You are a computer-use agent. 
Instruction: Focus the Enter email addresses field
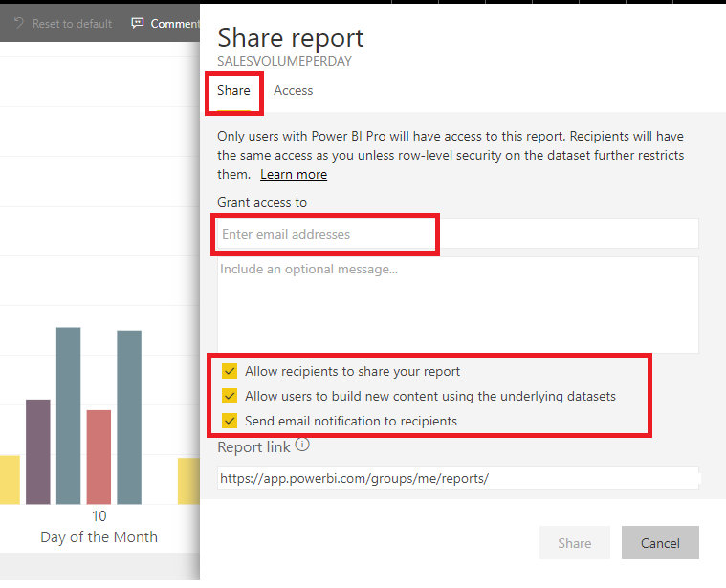[458, 234]
